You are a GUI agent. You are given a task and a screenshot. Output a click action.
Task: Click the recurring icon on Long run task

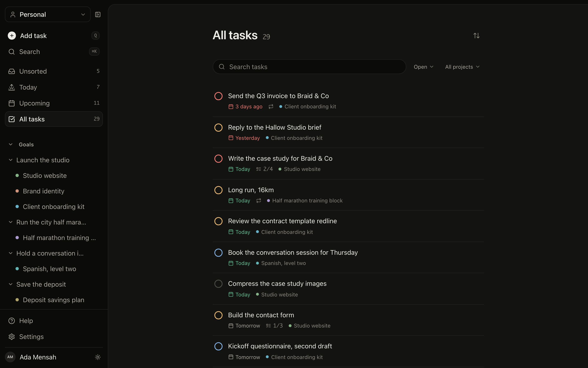[258, 201]
